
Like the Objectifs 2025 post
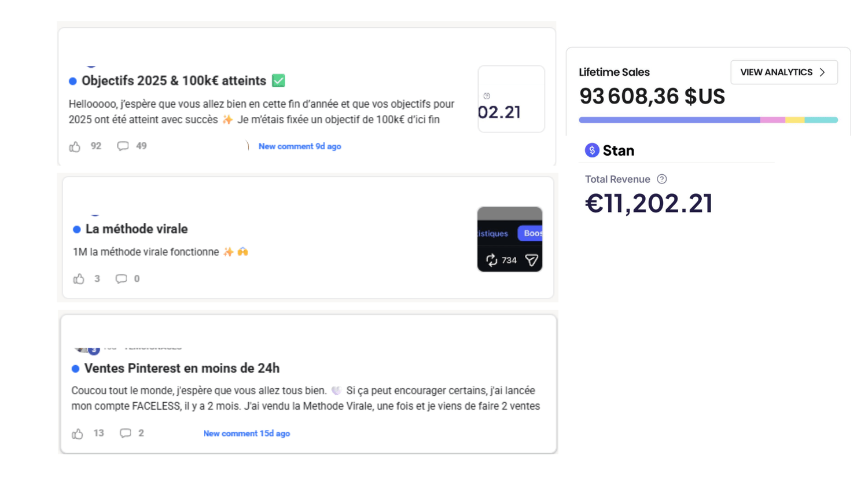coord(75,146)
